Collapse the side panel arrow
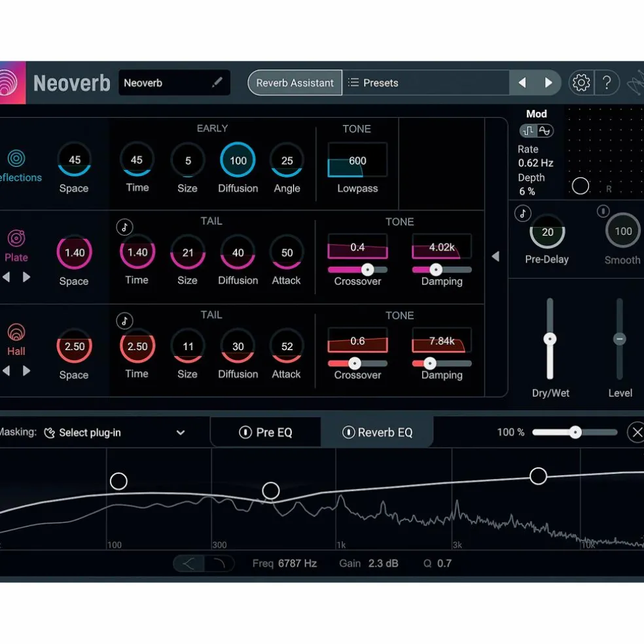Image resolution: width=644 pixels, height=644 pixels. pyautogui.click(x=495, y=257)
